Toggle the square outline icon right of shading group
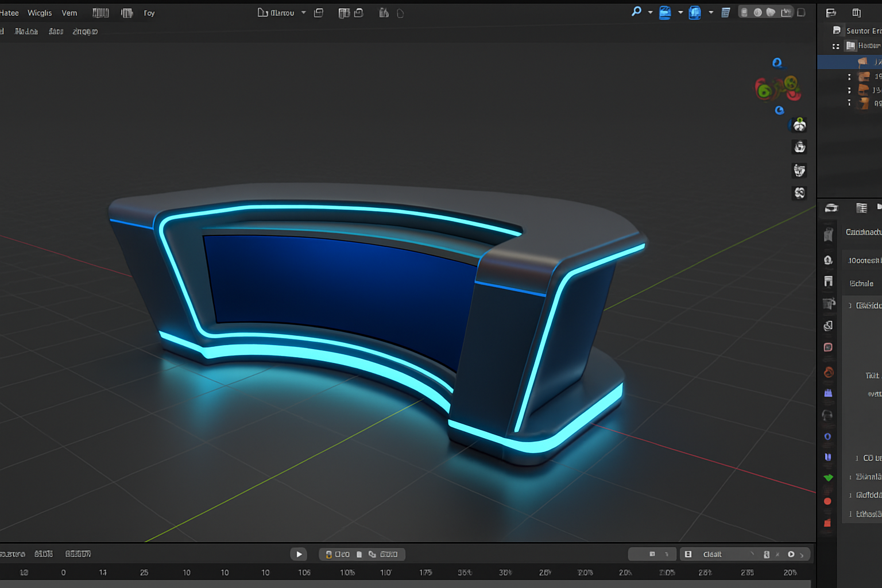882x588 pixels. [x=802, y=12]
